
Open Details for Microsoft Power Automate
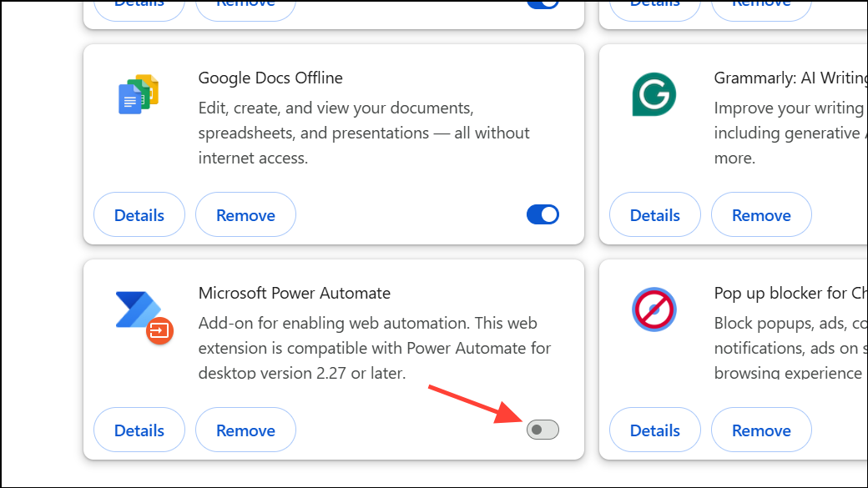tap(139, 430)
